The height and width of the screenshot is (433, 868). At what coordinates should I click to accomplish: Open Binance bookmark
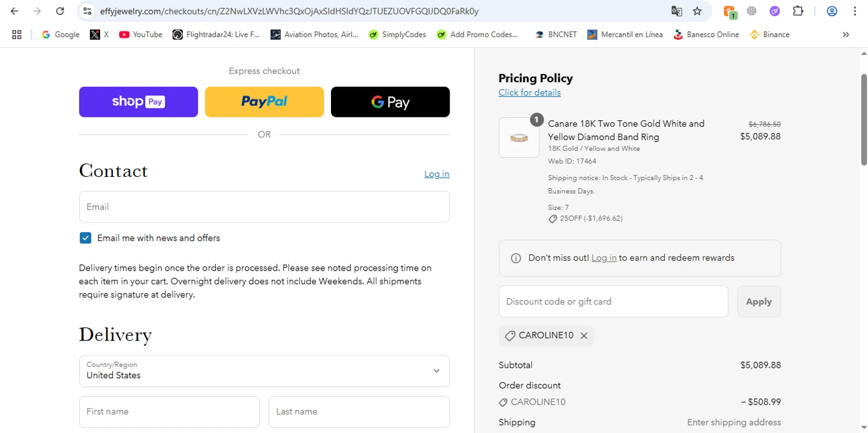click(770, 35)
